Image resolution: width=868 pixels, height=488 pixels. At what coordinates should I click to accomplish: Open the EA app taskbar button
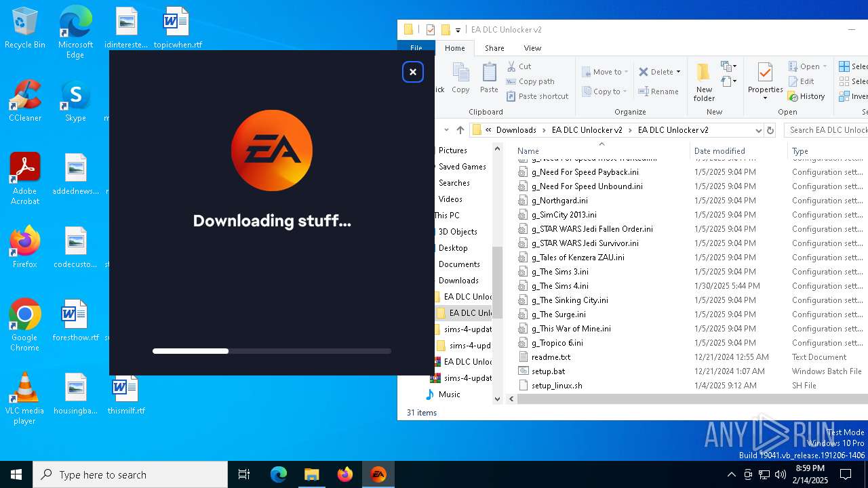click(378, 474)
